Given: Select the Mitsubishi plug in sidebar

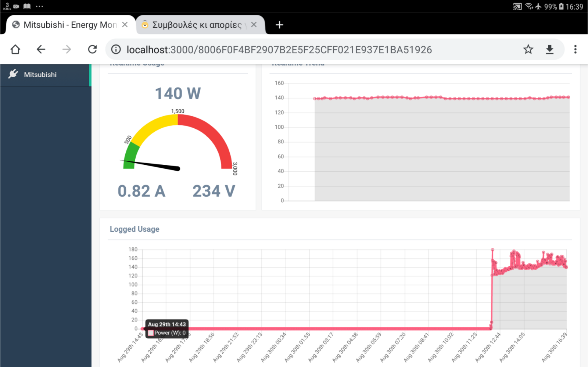Looking at the screenshot, I should (46, 75).
